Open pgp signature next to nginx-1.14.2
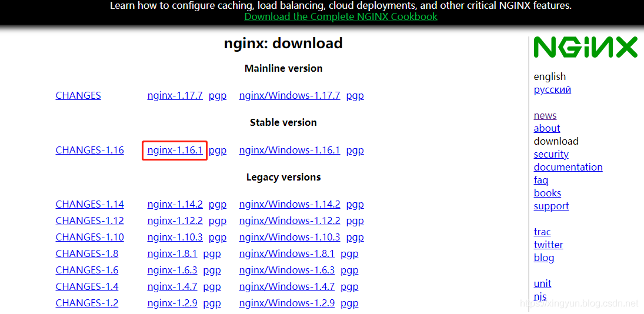This screenshot has height=314, width=644. [x=218, y=205]
